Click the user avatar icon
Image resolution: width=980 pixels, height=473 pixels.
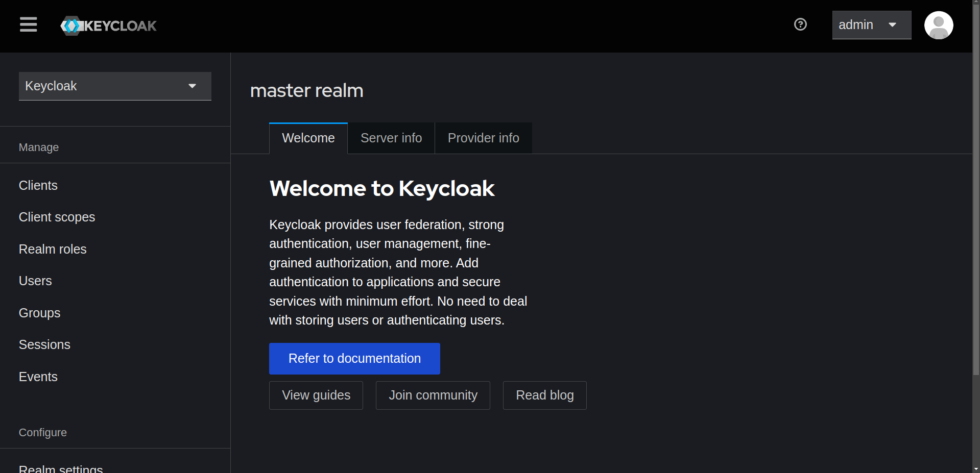tap(939, 25)
